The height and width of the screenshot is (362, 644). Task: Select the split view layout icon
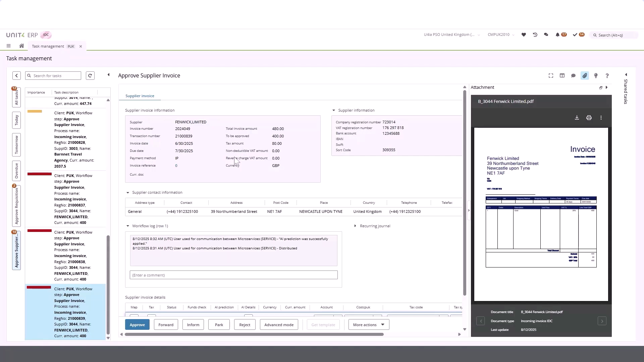click(562, 76)
